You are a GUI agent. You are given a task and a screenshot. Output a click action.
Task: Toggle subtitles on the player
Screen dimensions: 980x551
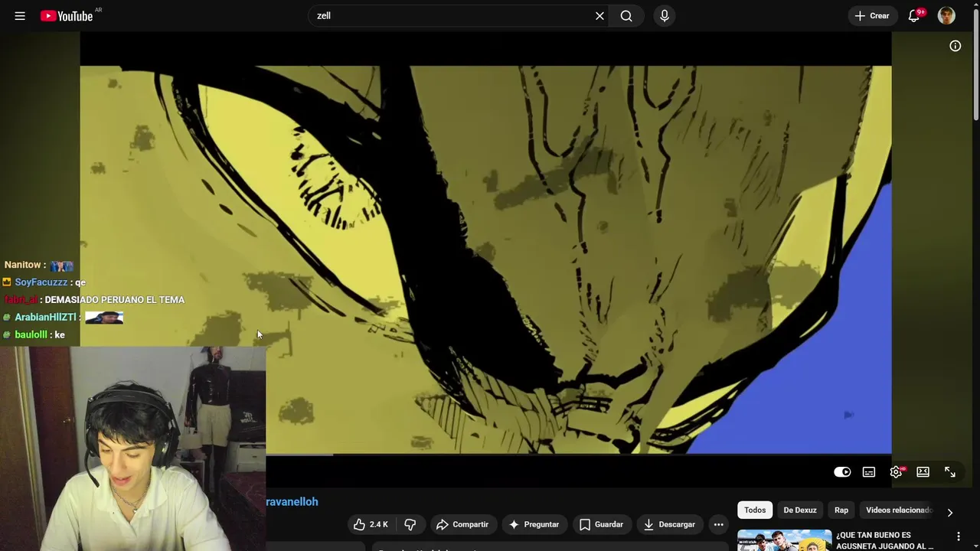(869, 472)
